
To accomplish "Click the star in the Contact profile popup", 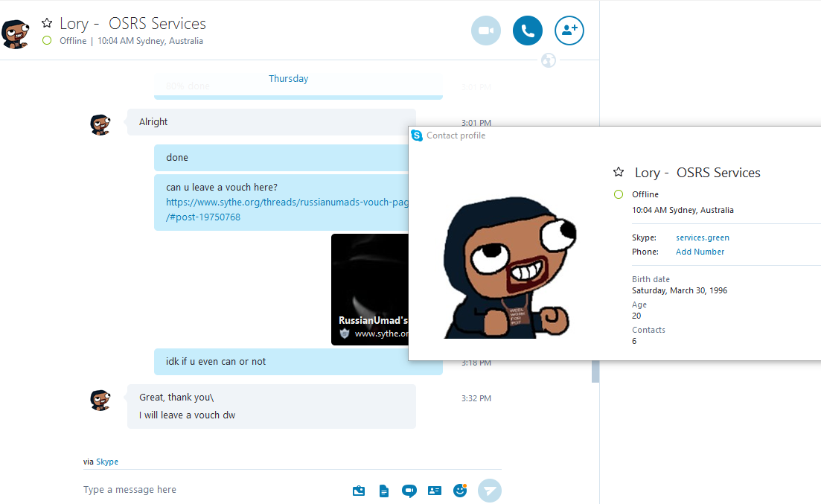I will click(x=619, y=172).
